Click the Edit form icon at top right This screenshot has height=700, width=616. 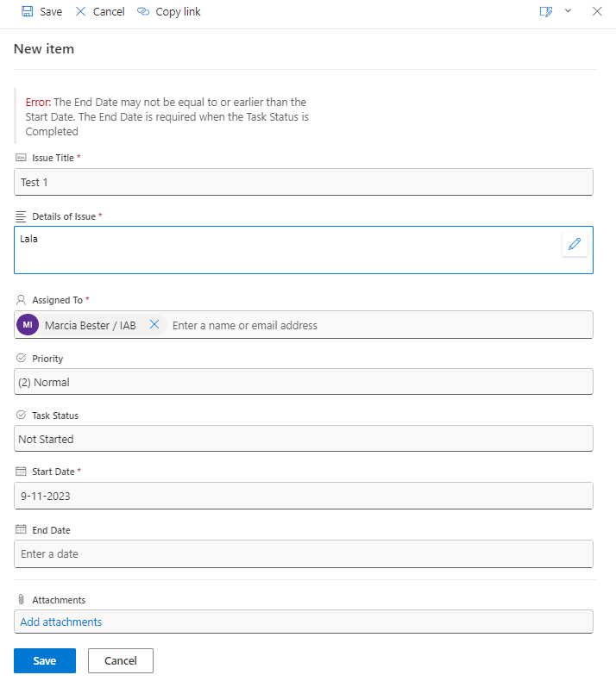[545, 11]
